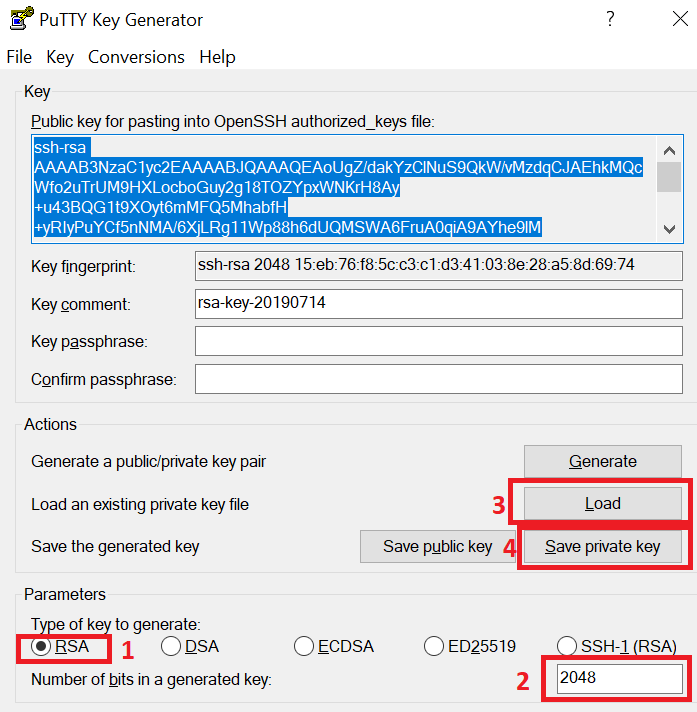Click Save private key button

603,546
